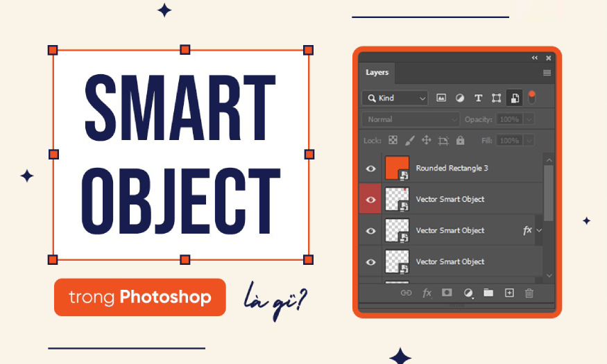Open the Fill slider dropdown arrow
Screen dimensions: 607x364
529,141
